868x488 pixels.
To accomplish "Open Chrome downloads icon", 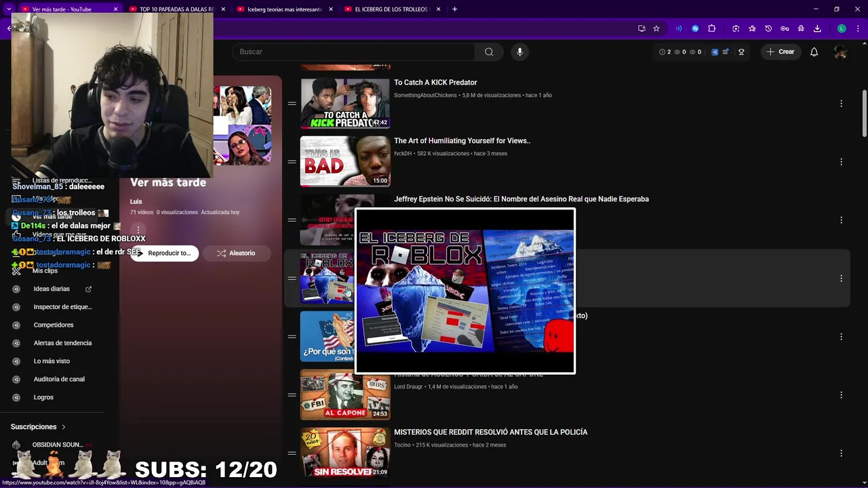I will point(817,28).
